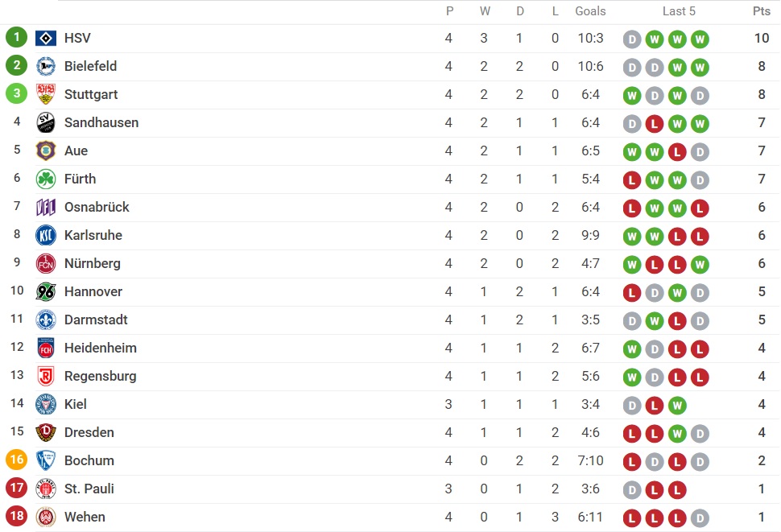Click the Bielefeld team logo

pyautogui.click(x=46, y=66)
